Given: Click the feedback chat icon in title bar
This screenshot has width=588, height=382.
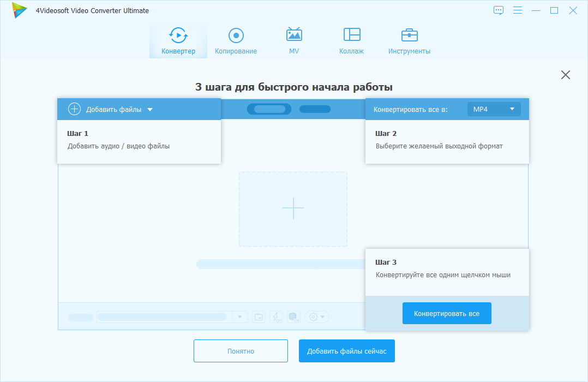Looking at the screenshot, I should coord(499,10).
